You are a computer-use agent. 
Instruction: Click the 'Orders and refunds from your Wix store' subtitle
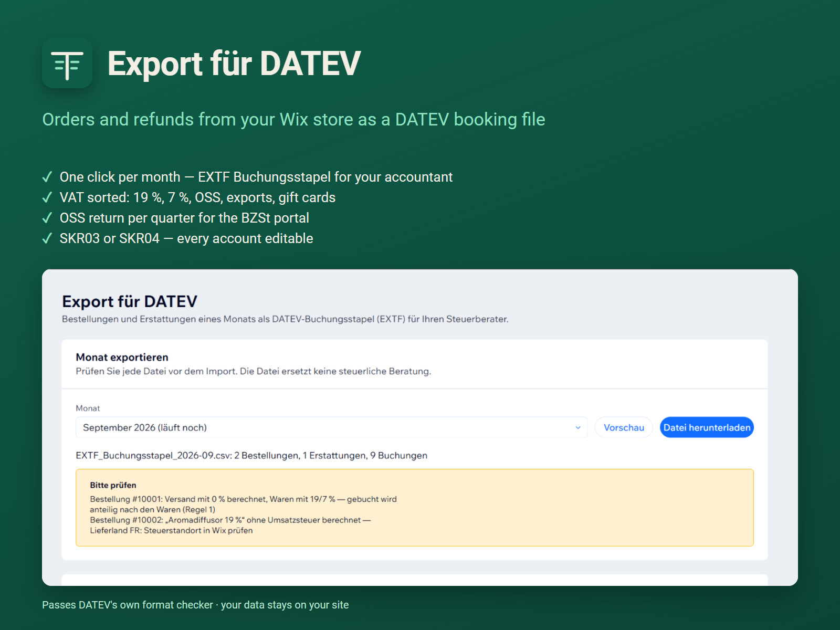pyautogui.click(x=293, y=120)
